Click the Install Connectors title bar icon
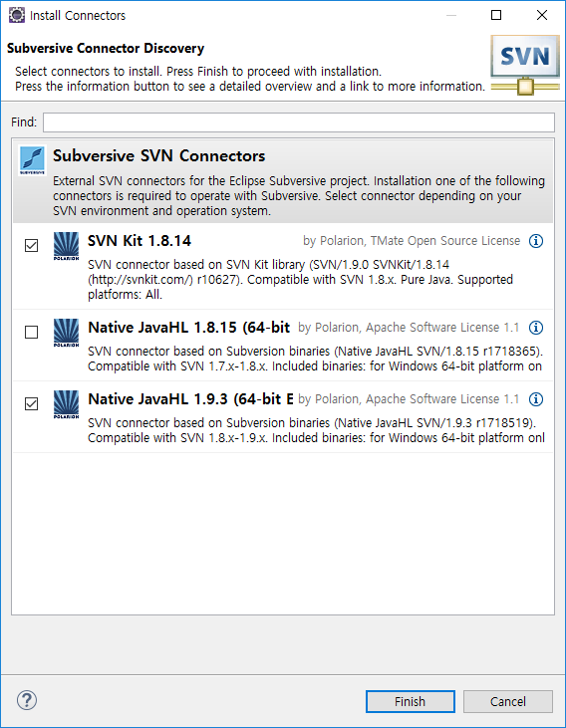This screenshot has width=566, height=728. tap(17, 15)
